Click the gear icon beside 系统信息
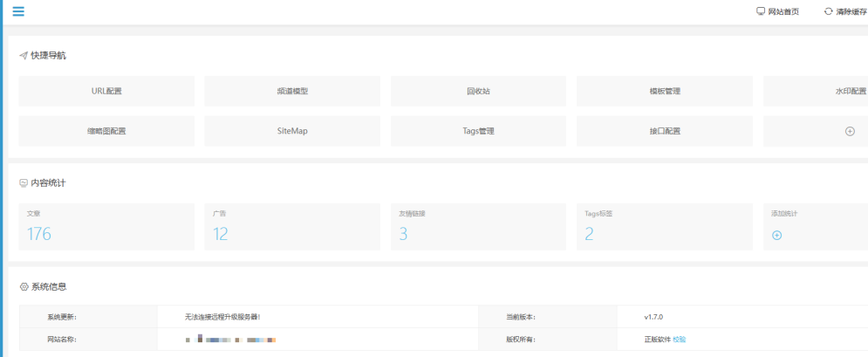Viewport: 868px width, 357px height. [x=24, y=286]
